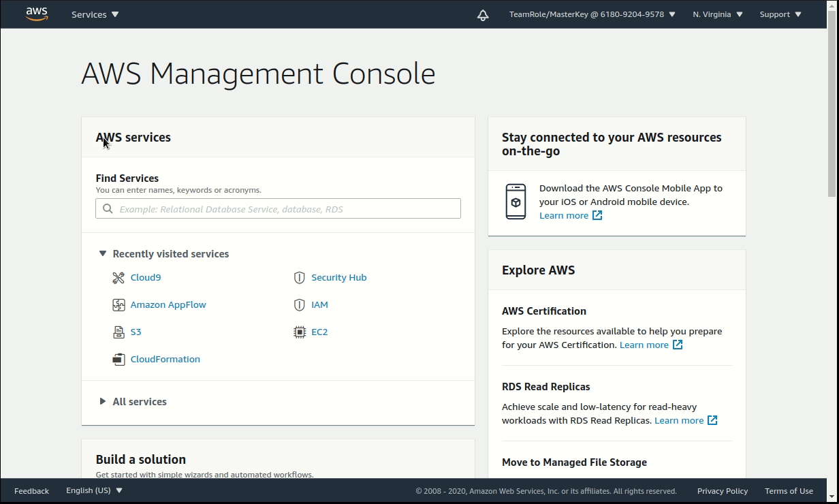Open the Privacy Policy footer link

[723, 491]
